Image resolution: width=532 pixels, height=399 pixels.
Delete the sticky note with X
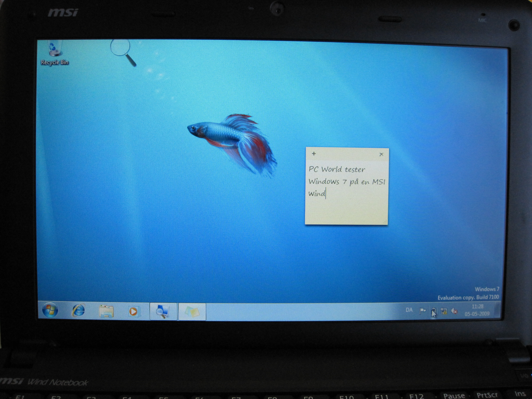point(381,154)
